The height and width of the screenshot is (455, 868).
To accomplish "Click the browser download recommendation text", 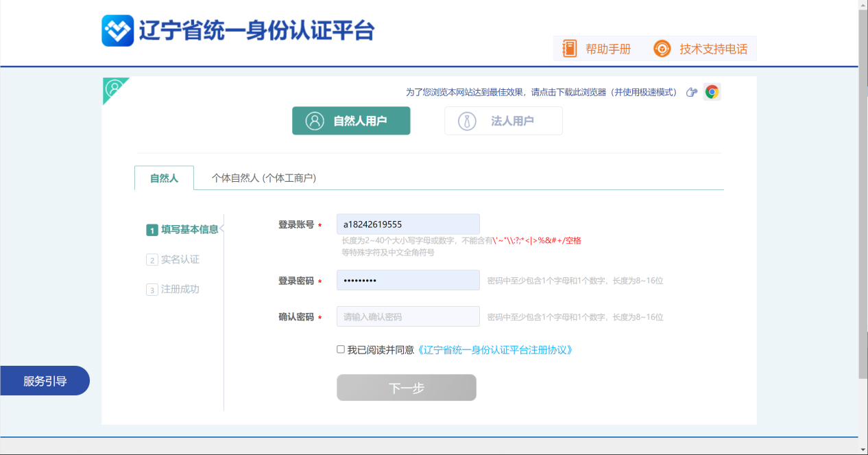I will [x=542, y=92].
